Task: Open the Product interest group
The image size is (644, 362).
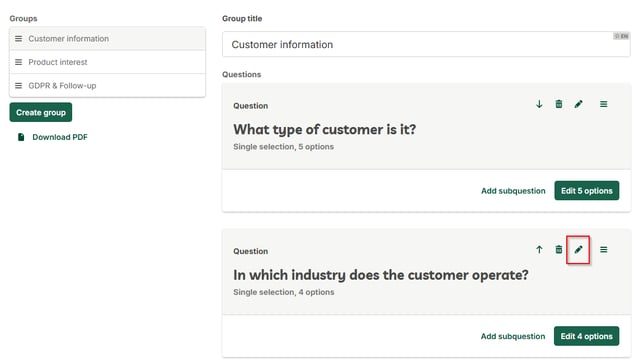Action: 107,62
